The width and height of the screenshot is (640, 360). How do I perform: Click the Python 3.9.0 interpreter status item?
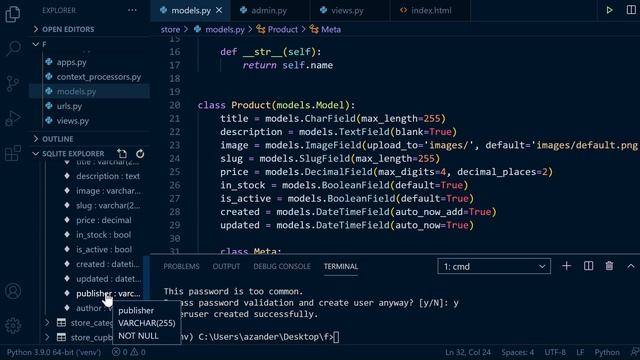pyautogui.click(x=53, y=352)
